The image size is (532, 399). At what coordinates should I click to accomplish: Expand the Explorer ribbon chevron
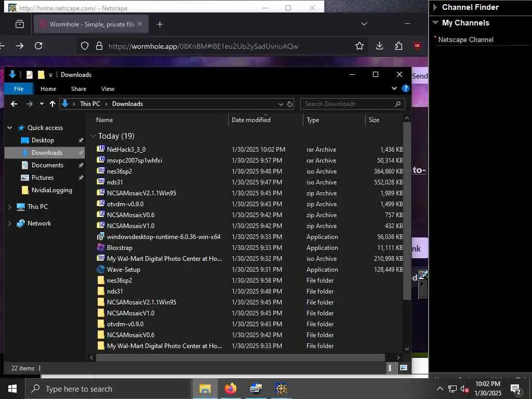tap(394, 88)
